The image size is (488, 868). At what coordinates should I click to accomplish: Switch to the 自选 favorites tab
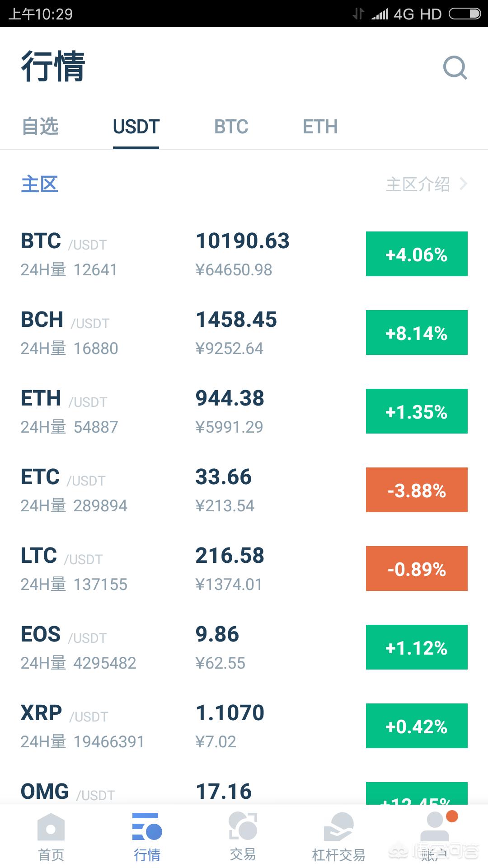(40, 127)
